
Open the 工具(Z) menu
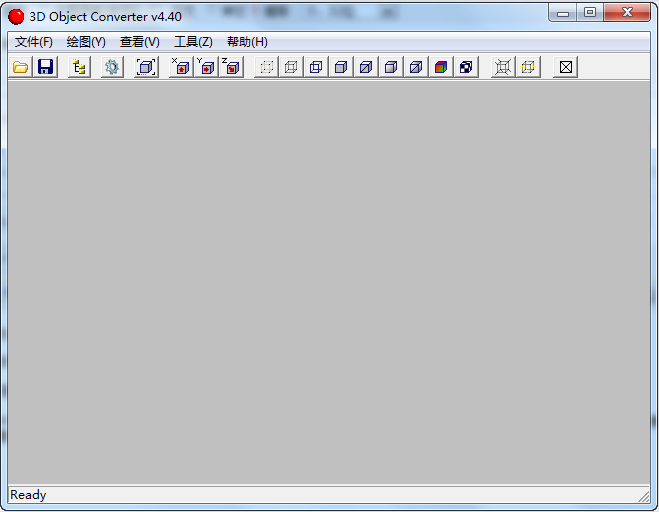click(193, 42)
